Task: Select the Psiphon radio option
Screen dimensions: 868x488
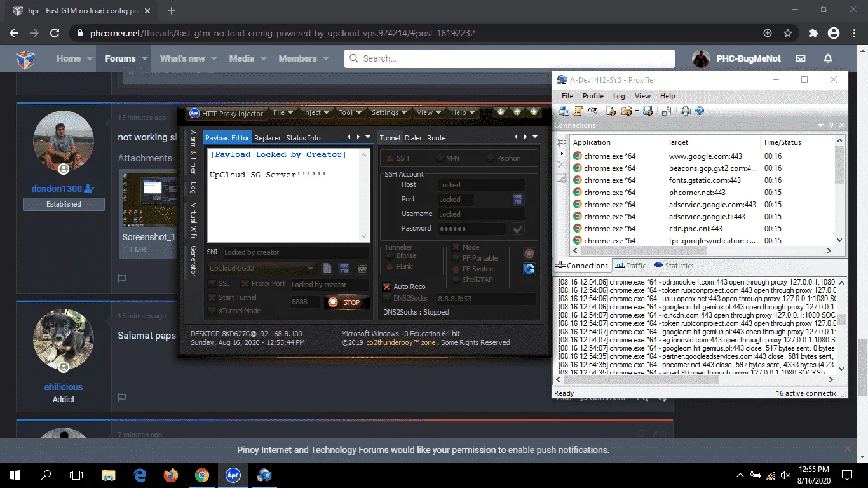Action: [x=489, y=158]
